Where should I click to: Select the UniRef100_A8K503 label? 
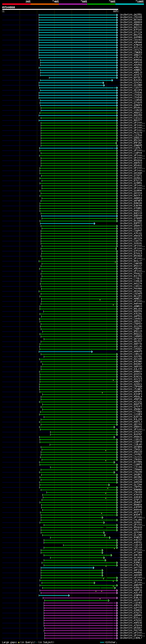point(131,163)
